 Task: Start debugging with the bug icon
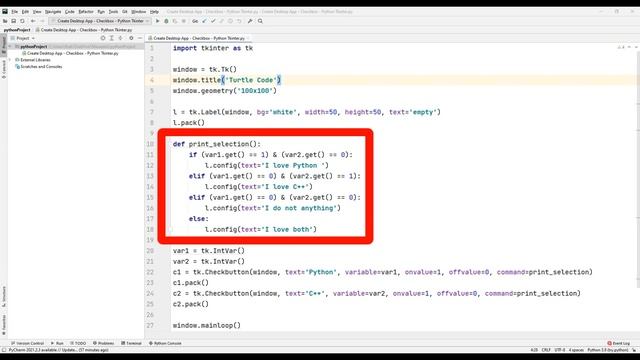point(166,21)
